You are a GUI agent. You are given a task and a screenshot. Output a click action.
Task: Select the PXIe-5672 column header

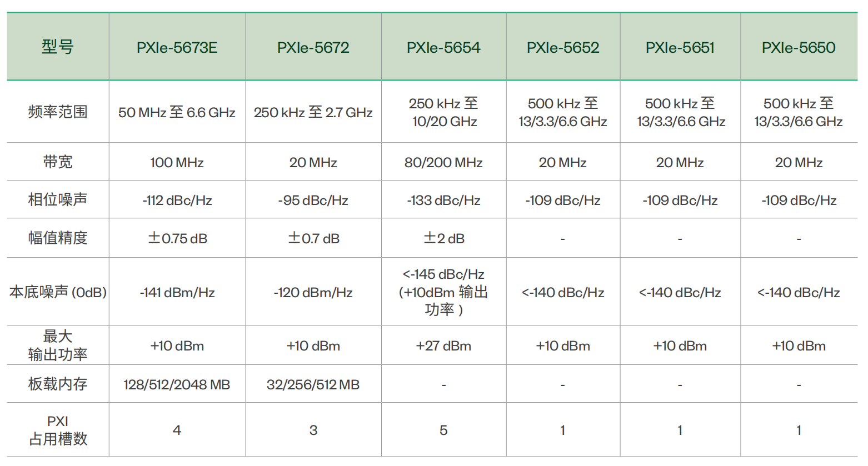313,48
